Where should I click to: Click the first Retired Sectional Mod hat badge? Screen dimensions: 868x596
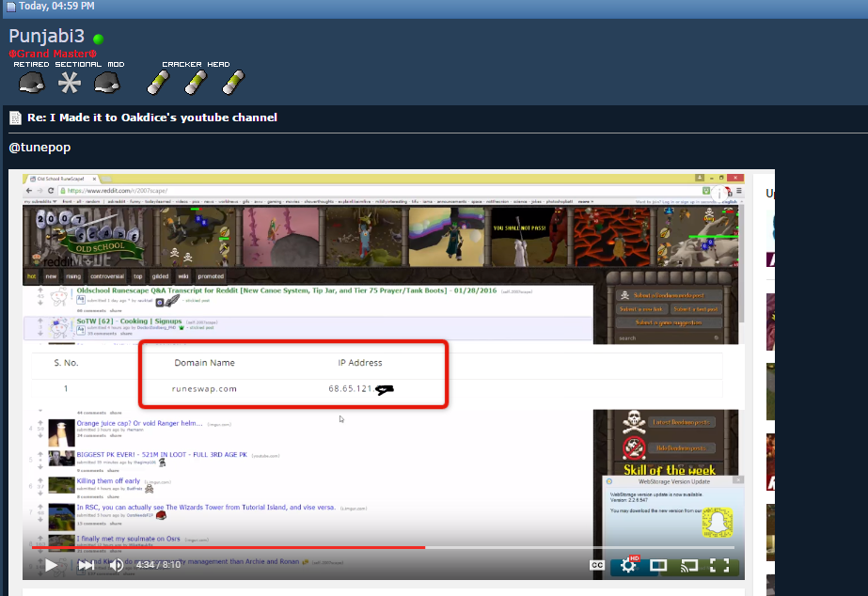(x=32, y=84)
